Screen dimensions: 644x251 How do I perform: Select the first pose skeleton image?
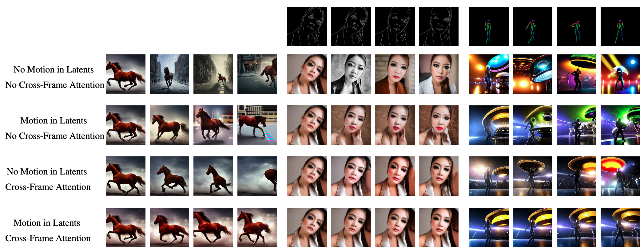[x=489, y=26]
